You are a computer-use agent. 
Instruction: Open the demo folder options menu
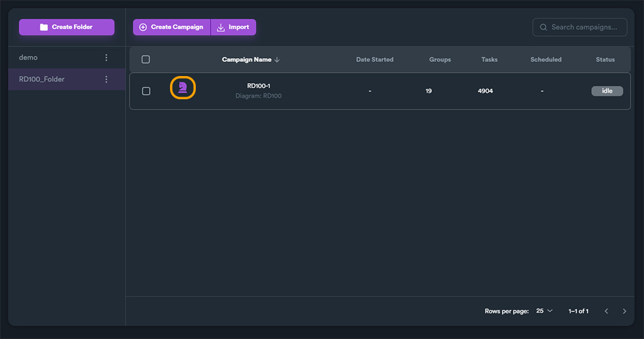click(x=106, y=57)
